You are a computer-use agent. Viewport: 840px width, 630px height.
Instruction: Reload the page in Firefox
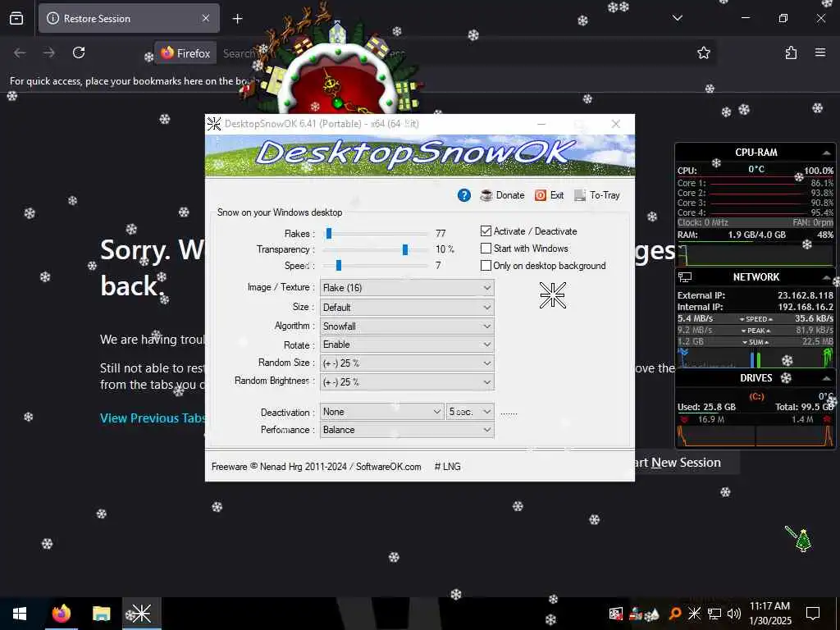point(79,52)
